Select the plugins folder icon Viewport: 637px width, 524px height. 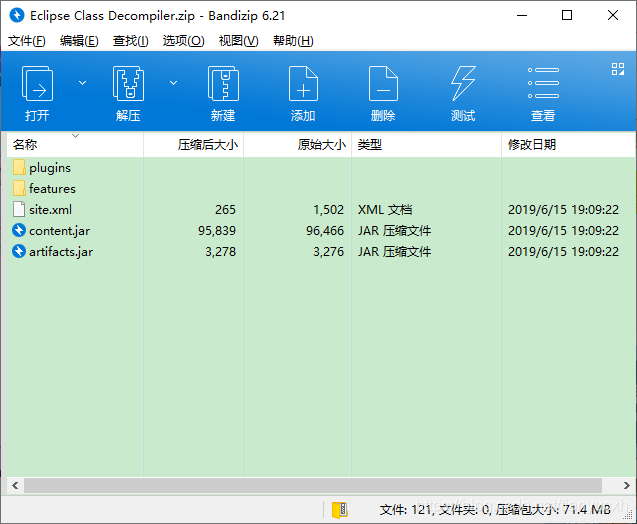[19, 167]
